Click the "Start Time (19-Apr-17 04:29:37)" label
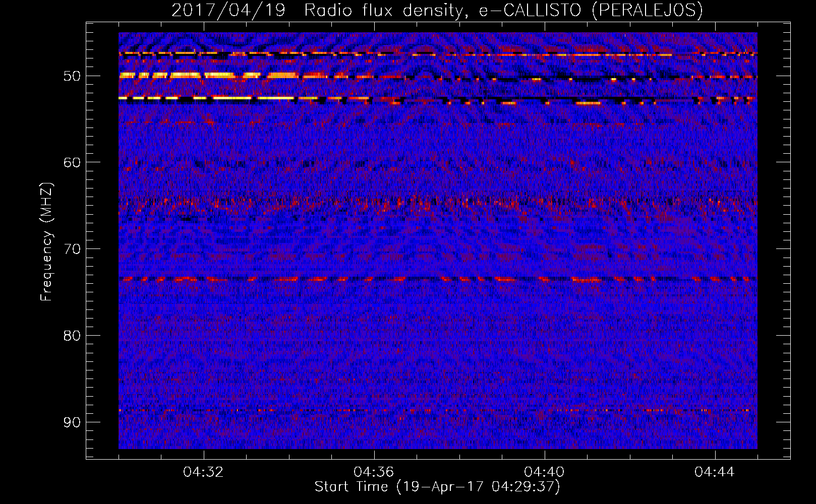 click(x=437, y=487)
